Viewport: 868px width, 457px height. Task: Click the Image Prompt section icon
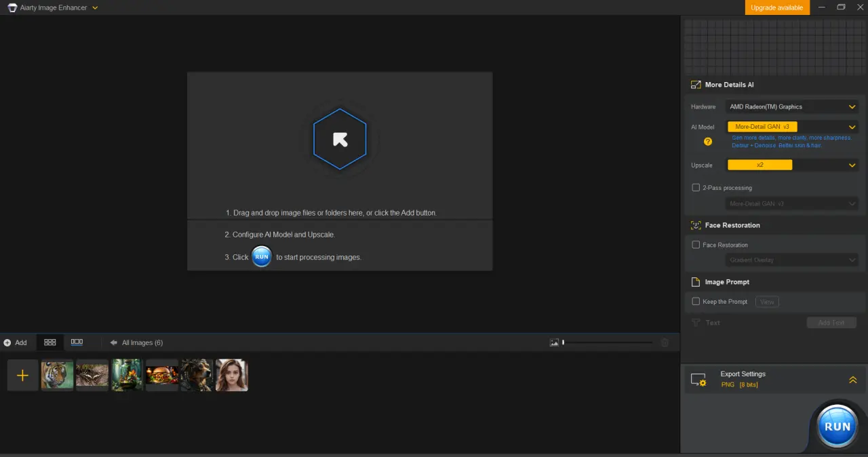696,282
